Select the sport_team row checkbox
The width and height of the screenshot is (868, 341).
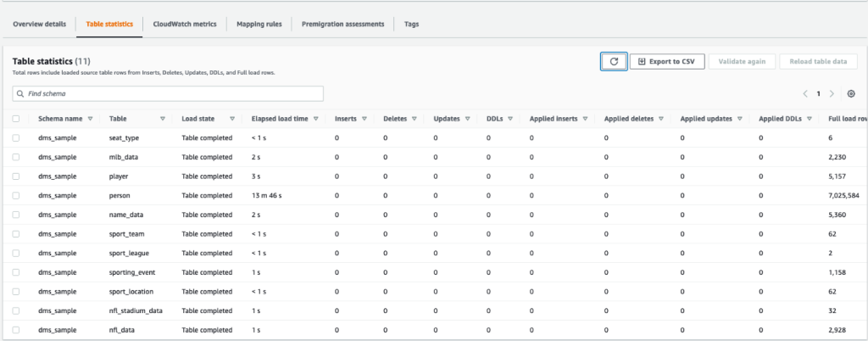pyautogui.click(x=16, y=233)
